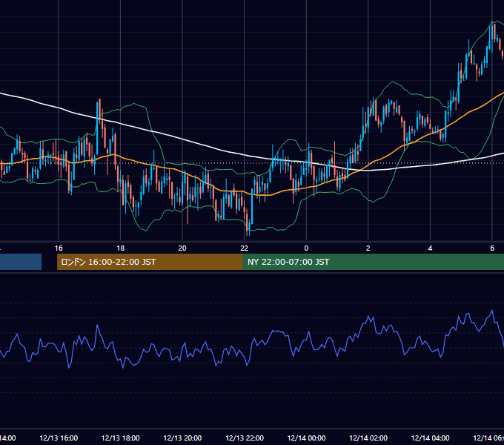Screen dimensions: 504x445
Task: Click time label 16 on chart axis
Action: pyautogui.click(x=59, y=248)
